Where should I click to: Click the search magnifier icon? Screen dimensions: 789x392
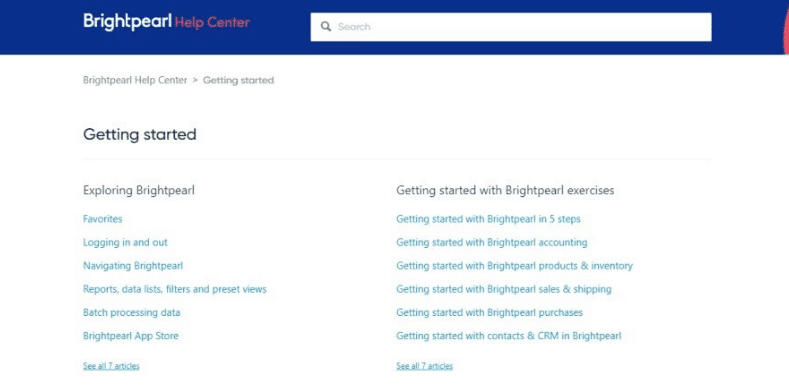pyautogui.click(x=326, y=27)
